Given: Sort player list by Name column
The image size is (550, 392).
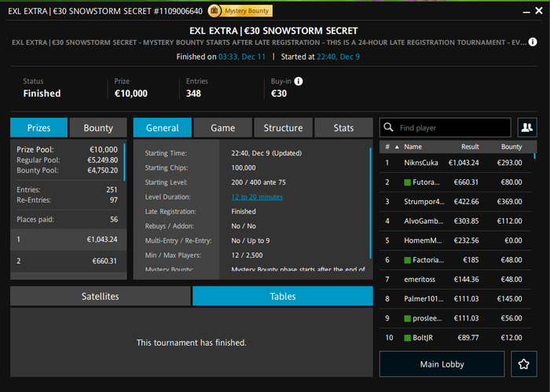Looking at the screenshot, I should (x=412, y=147).
